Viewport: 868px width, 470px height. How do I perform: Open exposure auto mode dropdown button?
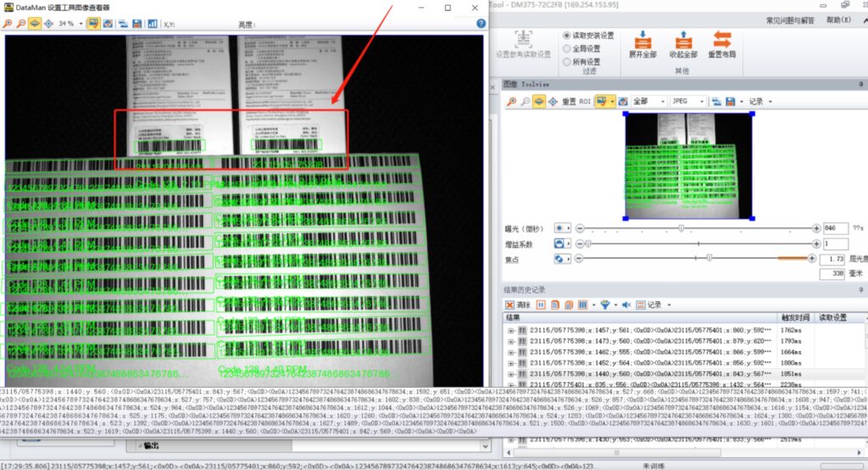click(x=563, y=228)
